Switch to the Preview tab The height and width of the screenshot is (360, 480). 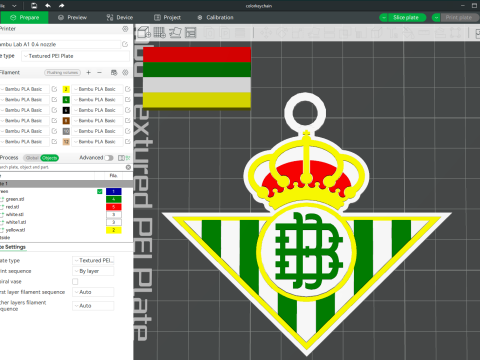click(x=72, y=18)
